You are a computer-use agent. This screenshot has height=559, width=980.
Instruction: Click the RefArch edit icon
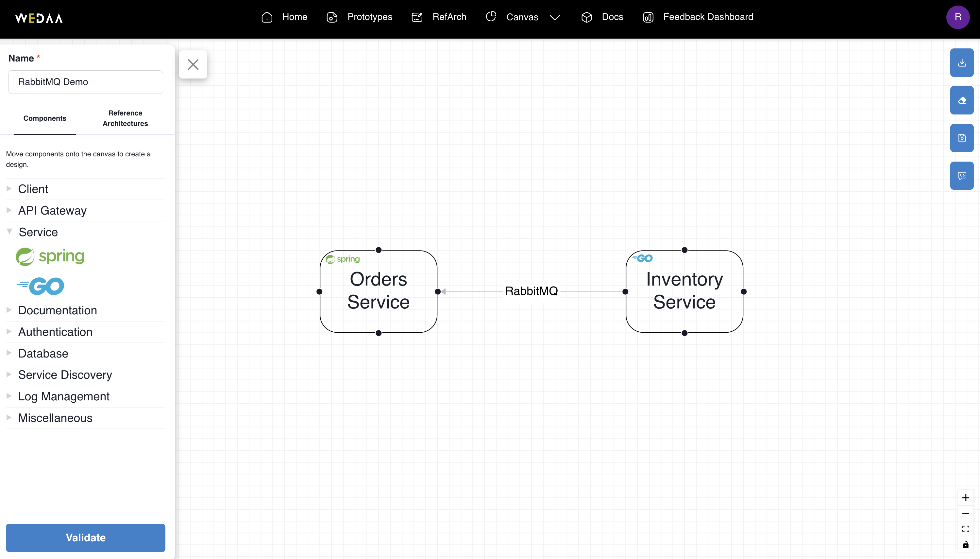point(417,17)
